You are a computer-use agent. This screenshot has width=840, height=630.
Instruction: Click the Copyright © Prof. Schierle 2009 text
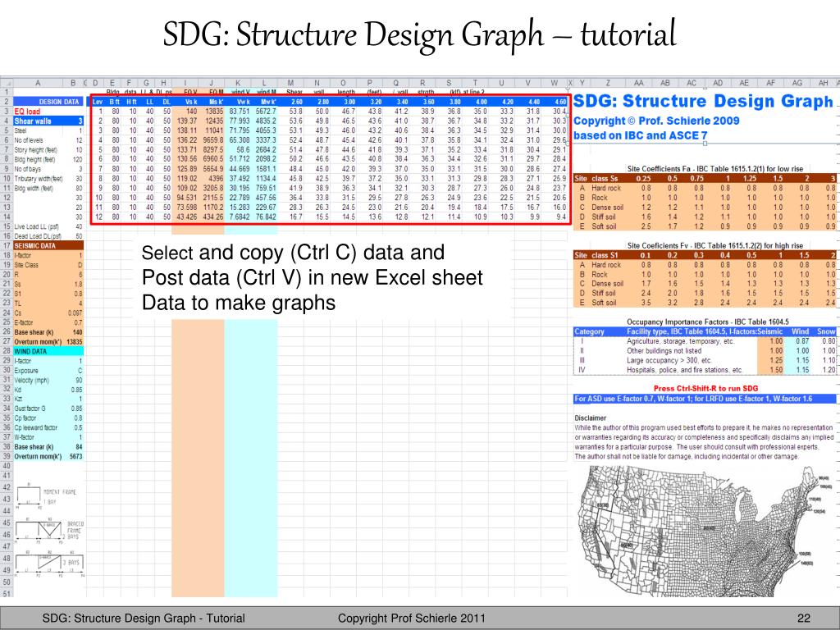pyautogui.click(x=656, y=121)
